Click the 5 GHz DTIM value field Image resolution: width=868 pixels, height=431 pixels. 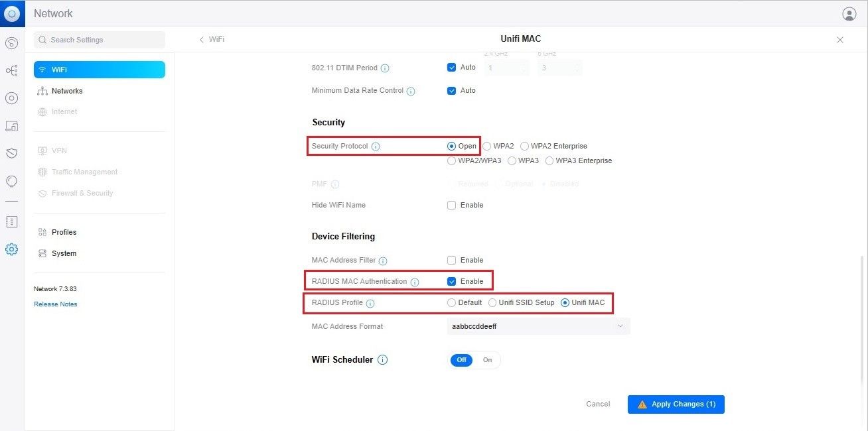pyautogui.click(x=559, y=68)
